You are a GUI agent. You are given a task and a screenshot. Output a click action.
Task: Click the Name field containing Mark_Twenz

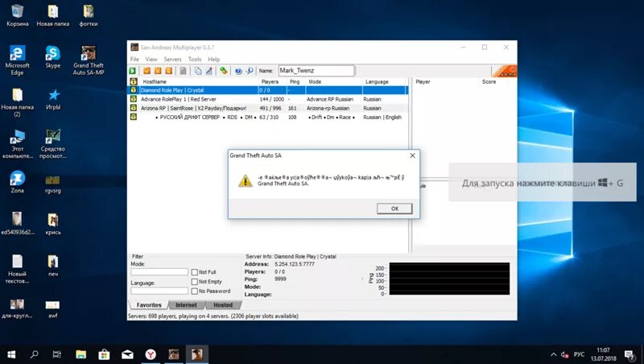pyautogui.click(x=316, y=71)
